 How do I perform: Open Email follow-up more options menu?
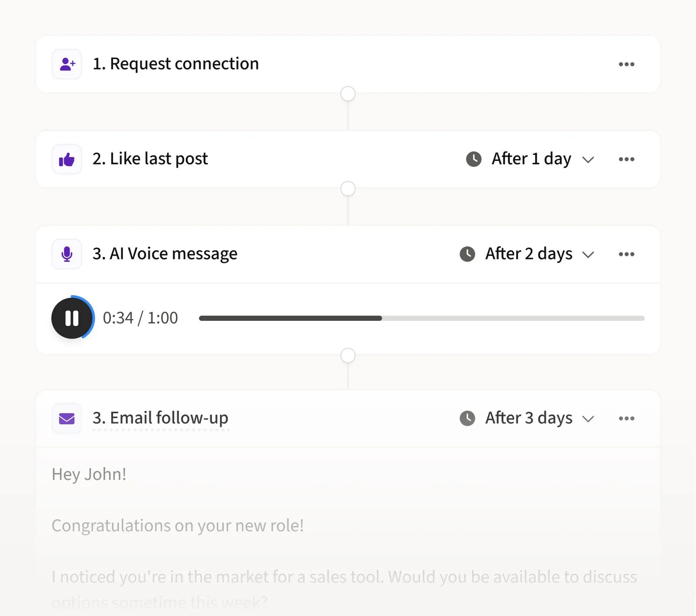(x=626, y=419)
